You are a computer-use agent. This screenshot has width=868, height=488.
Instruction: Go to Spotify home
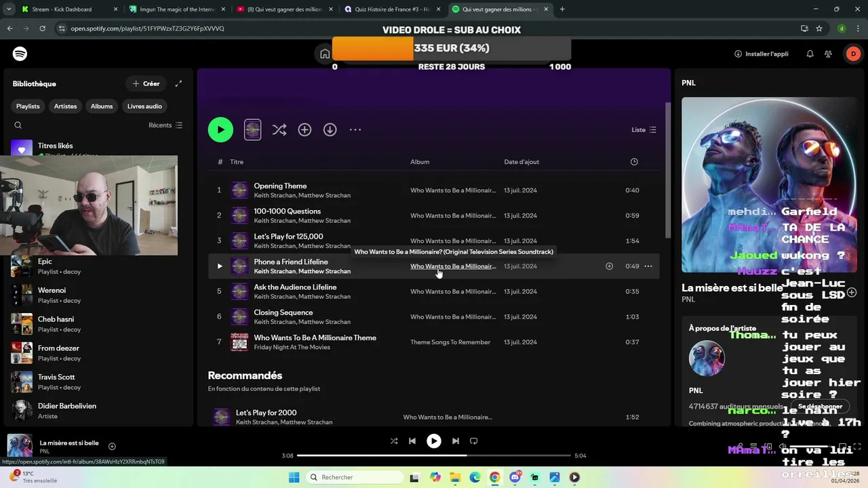click(325, 54)
